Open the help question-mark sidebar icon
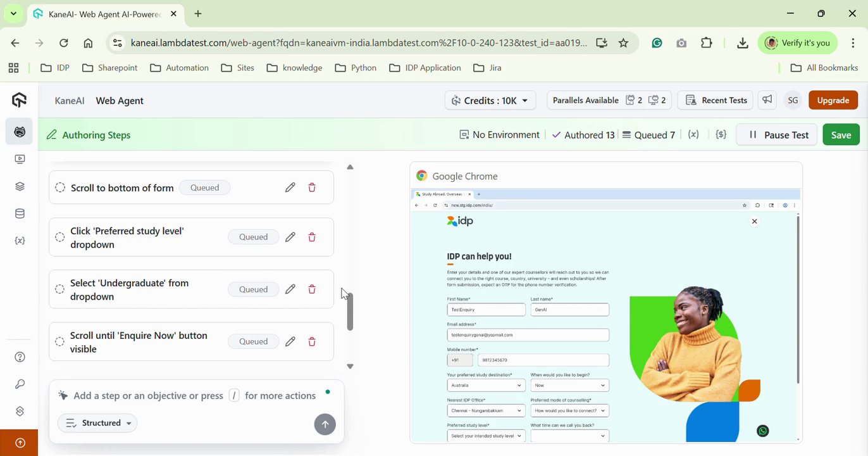 coord(20,357)
